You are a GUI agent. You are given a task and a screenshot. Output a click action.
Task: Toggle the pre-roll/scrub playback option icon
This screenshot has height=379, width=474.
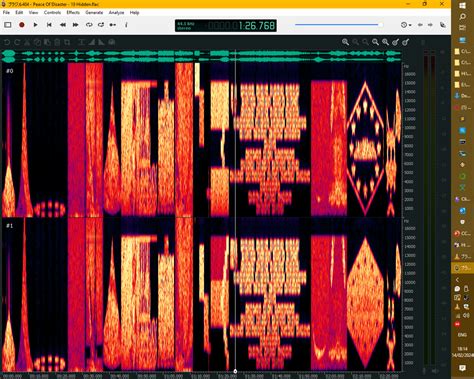[113, 25]
